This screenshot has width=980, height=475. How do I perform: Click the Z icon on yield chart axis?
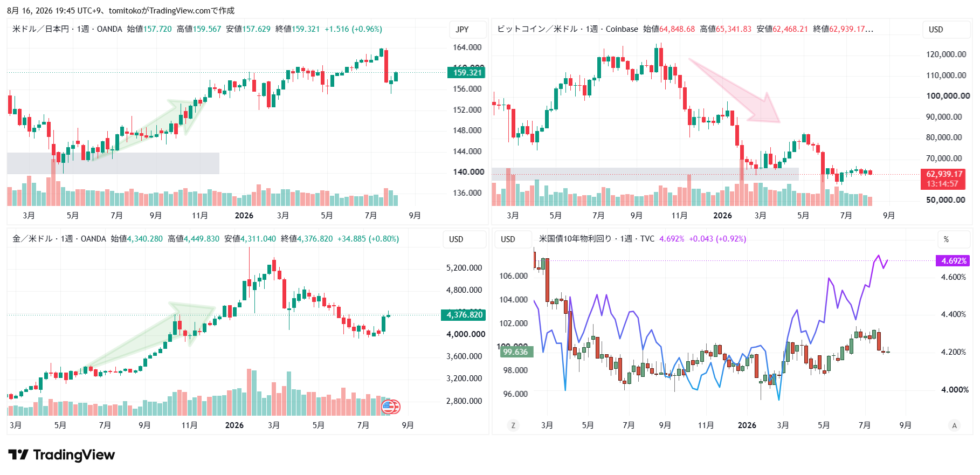513,425
